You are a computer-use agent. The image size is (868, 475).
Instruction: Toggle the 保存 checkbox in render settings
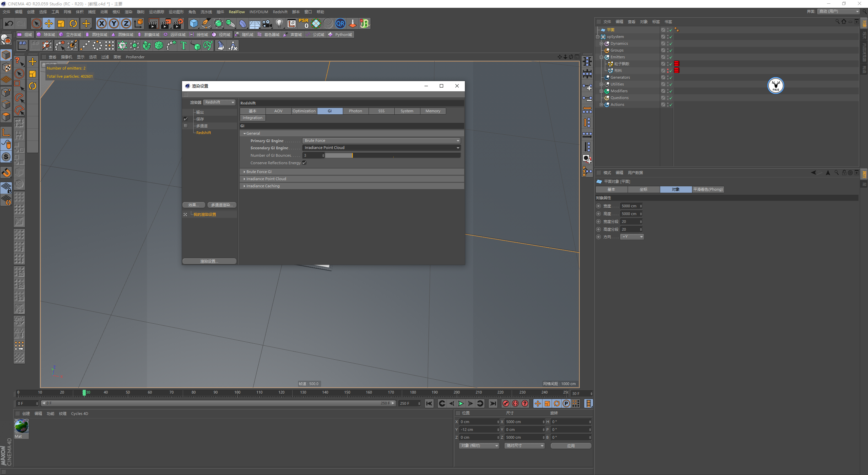pyautogui.click(x=185, y=119)
